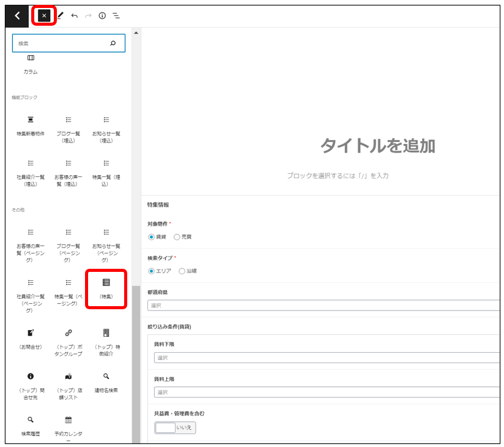
Task: Expand the 賃料上限 dropdown
Action: coord(327,392)
